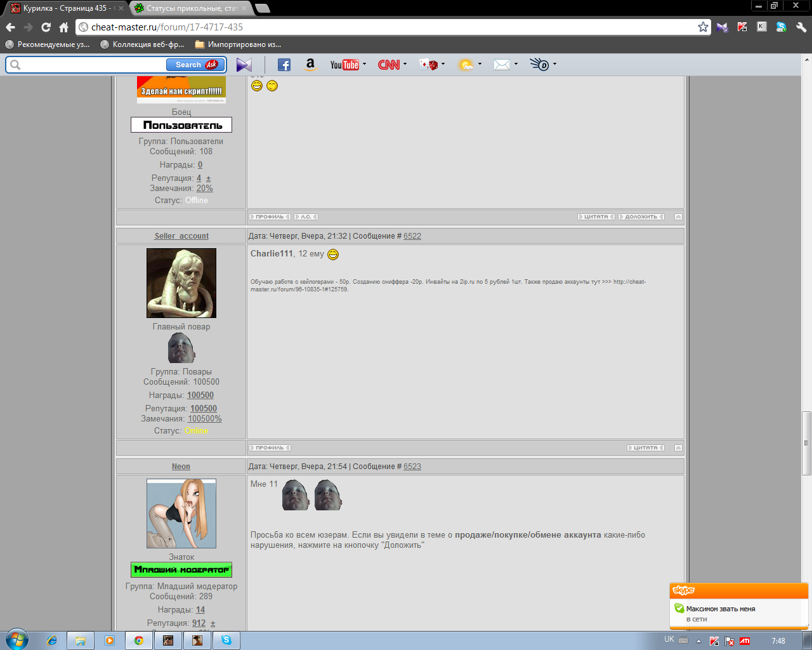Reload the page with refresh icon

click(x=46, y=27)
